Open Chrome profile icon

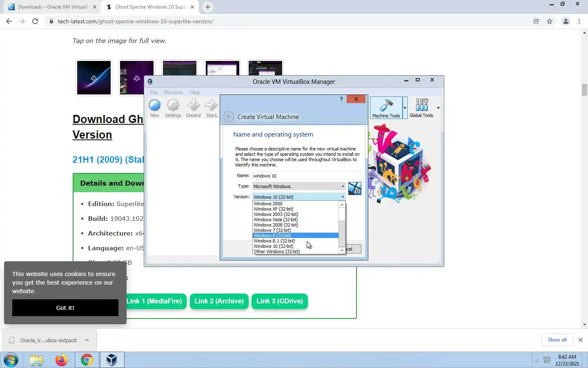566,21
